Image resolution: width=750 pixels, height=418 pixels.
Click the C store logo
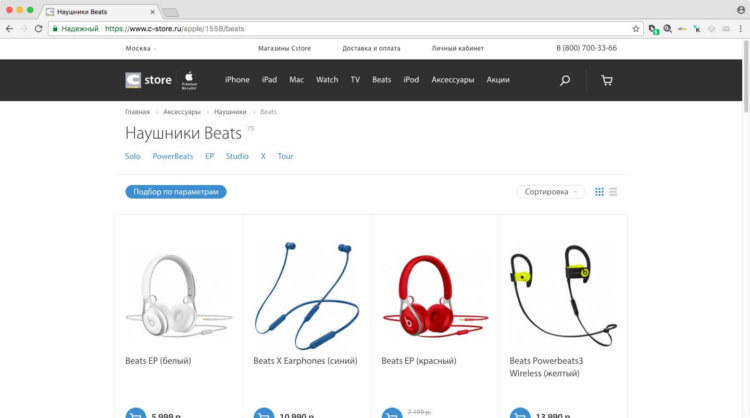148,80
